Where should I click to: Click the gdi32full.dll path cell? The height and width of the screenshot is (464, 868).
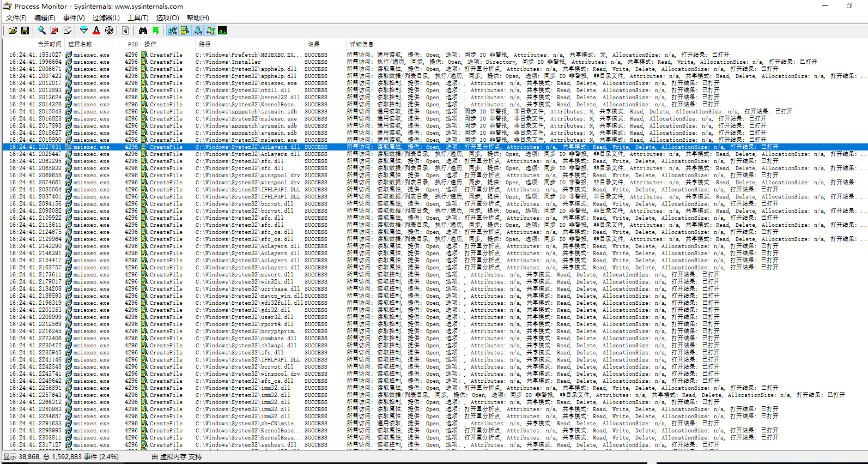tap(250, 303)
